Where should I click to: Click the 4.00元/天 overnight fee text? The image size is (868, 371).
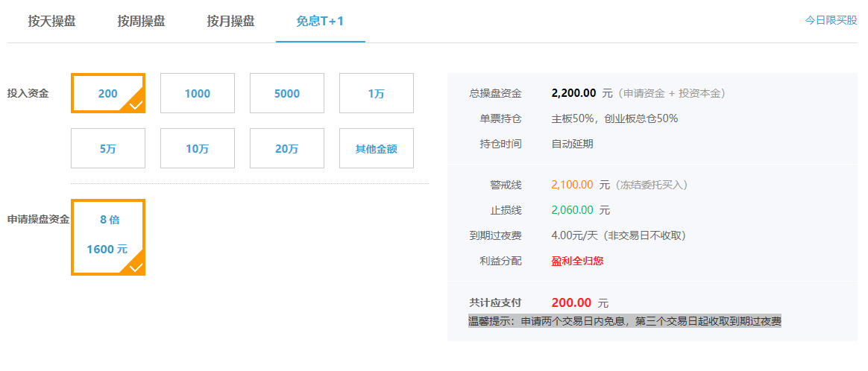pyautogui.click(x=619, y=235)
